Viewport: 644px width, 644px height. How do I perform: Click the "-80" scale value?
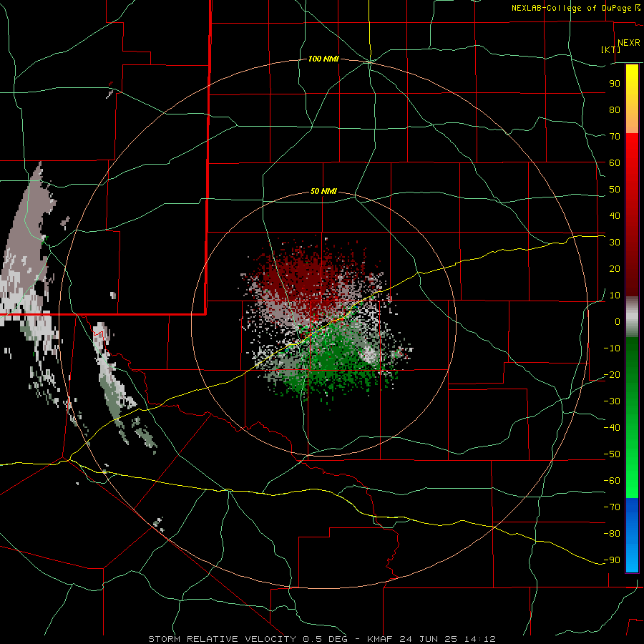pos(612,534)
